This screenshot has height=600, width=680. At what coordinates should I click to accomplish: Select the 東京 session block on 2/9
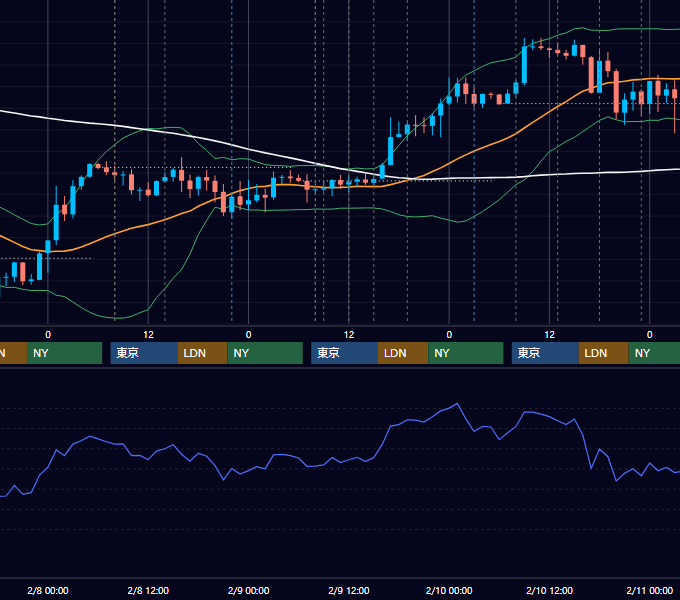[x=344, y=353]
